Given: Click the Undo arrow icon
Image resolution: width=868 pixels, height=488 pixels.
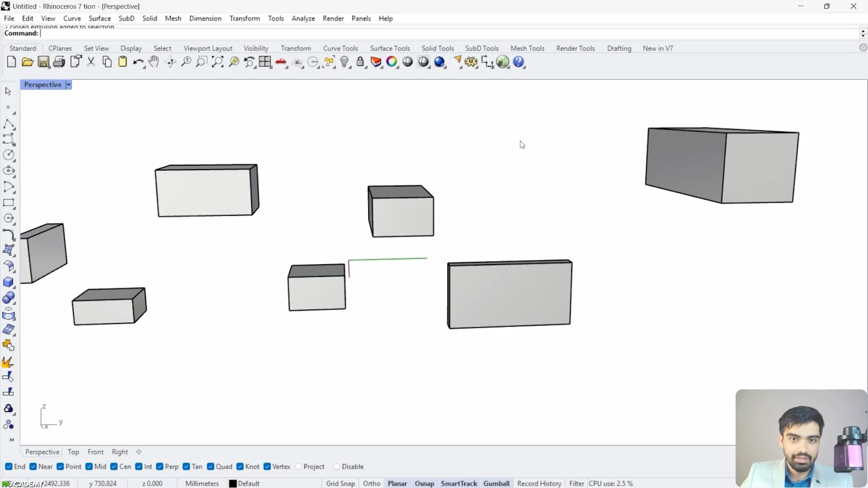Looking at the screenshot, I should 138,62.
